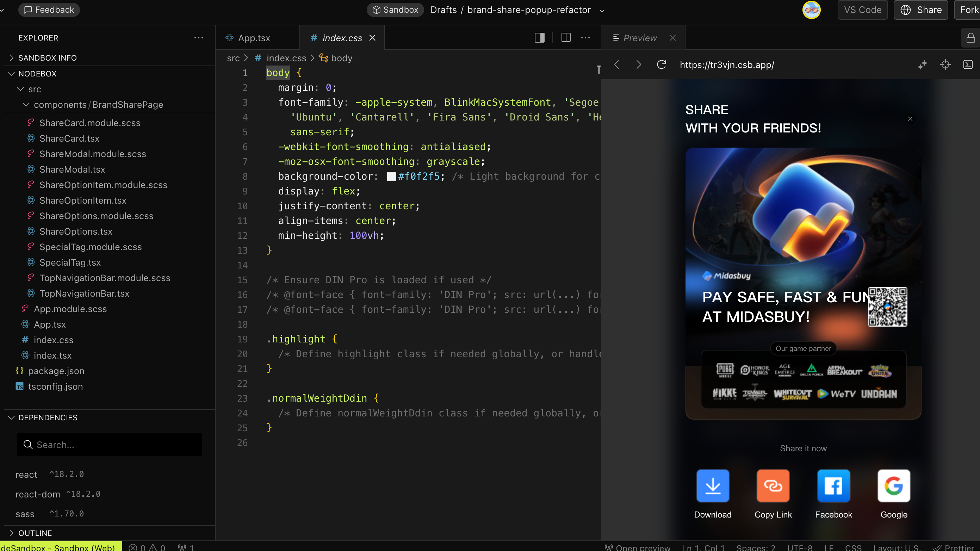
Task: Open ShareModal.tsx file
Action: tap(72, 170)
